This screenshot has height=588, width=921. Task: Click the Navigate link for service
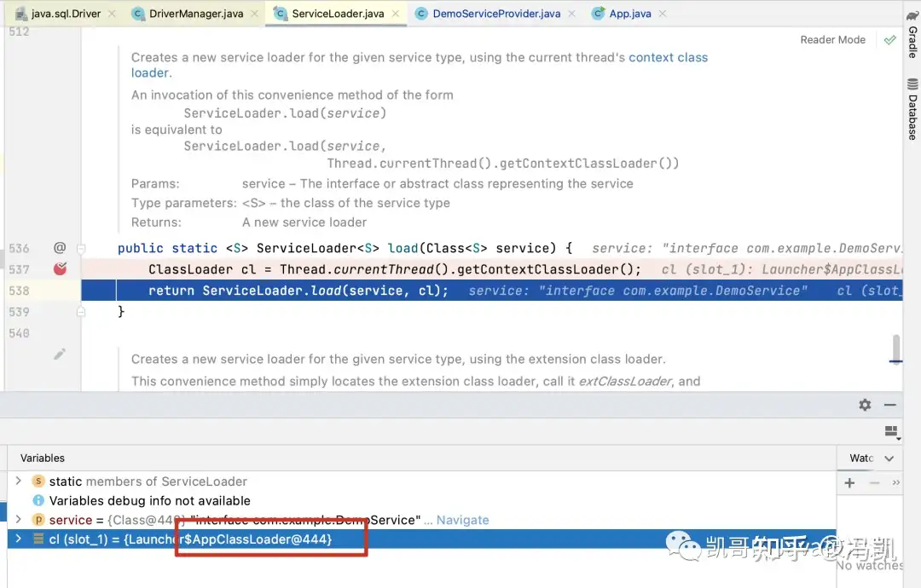(462, 520)
